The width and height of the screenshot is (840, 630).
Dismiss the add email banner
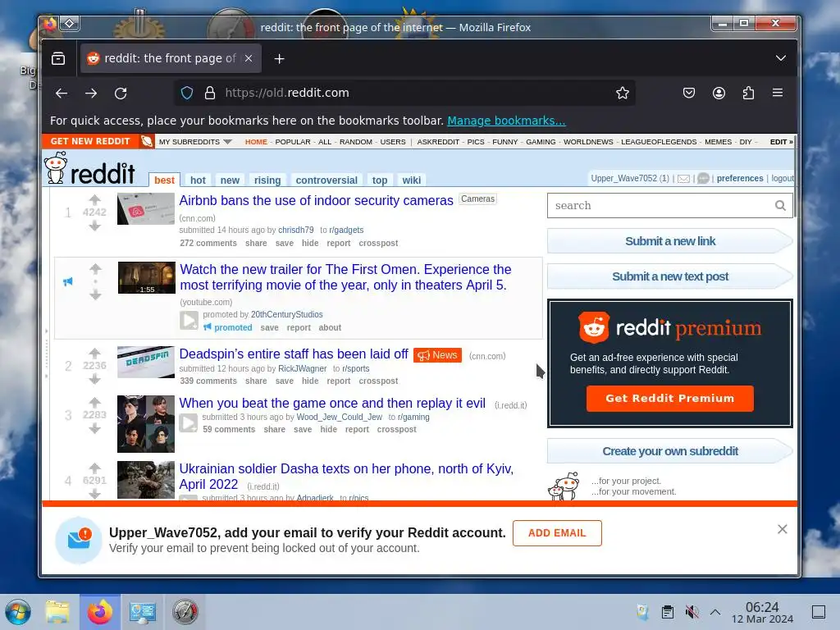pos(782,529)
